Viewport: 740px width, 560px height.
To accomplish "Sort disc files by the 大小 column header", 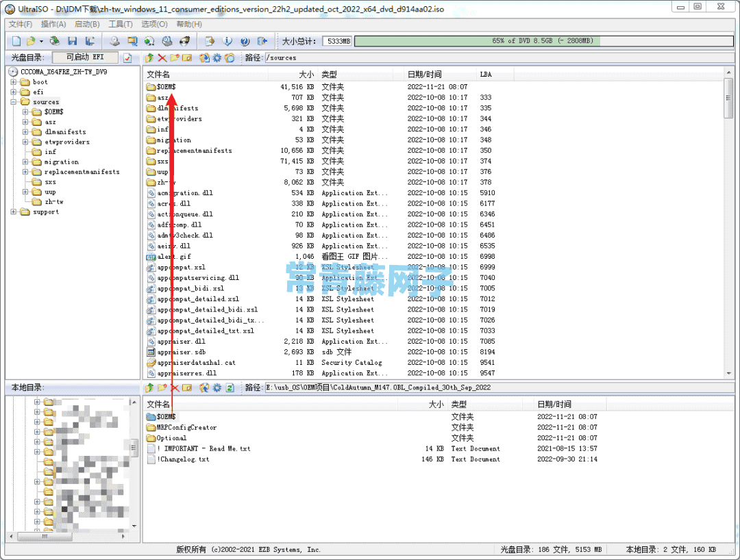I will click(x=293, y=75).
